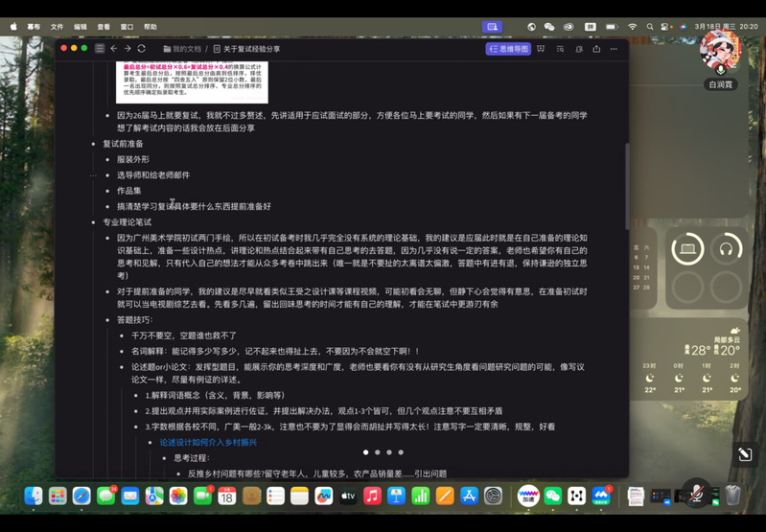
Task: Toggle the sidebar panel icon
Action: [100, 48]
